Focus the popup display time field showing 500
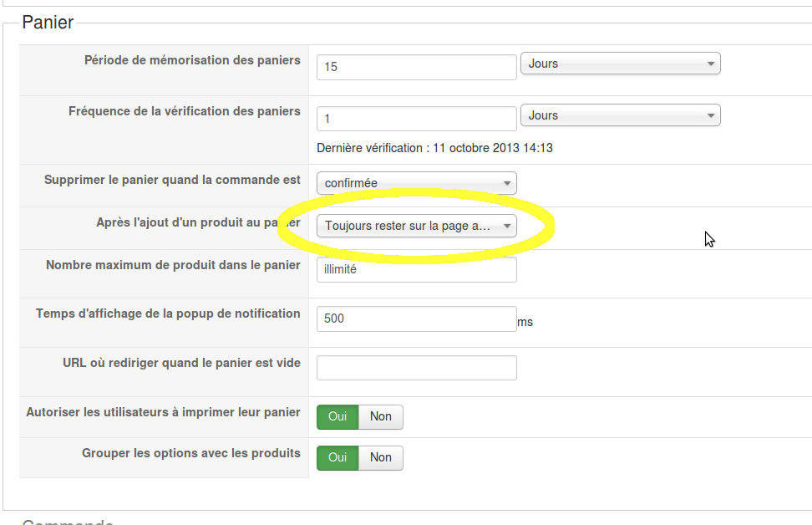This screenshot has height=525, width=812. pyautogui.click(x=416, y=319)
